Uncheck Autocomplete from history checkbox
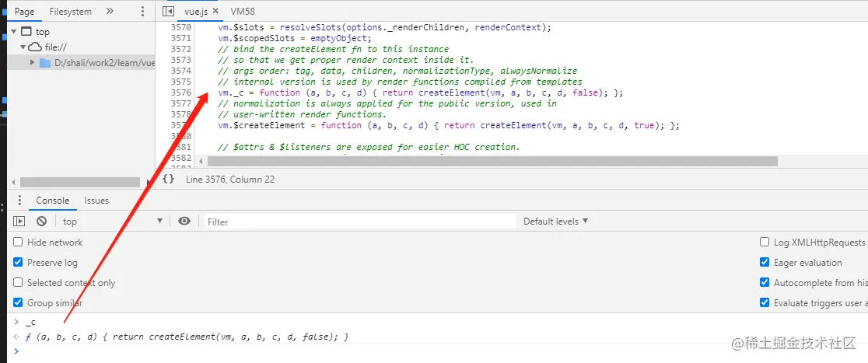This screenshot has width=868, height=363. coord(765,282)
